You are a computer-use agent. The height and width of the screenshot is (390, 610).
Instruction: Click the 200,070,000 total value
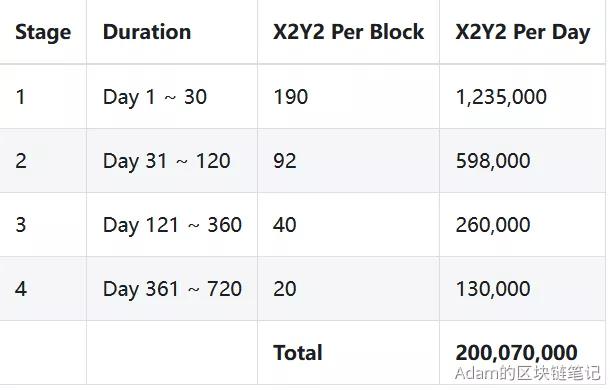(516, 353)
